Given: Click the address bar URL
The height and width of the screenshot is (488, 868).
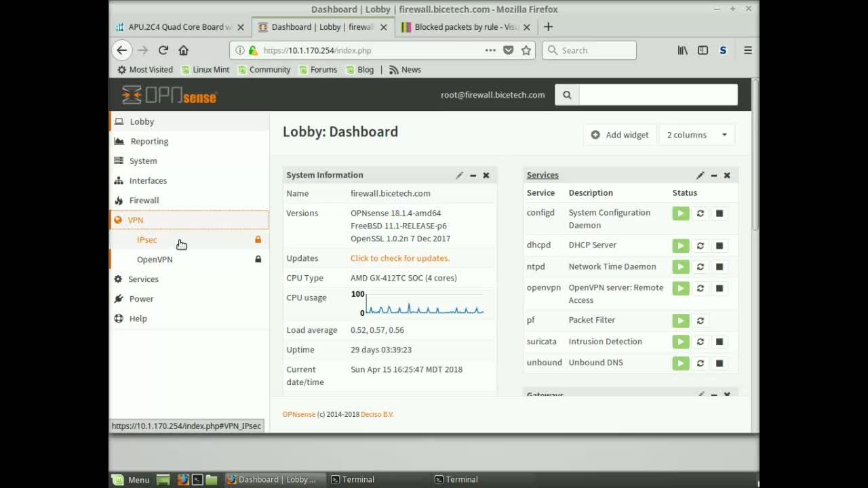Looking at the screenshot, I should pos(317,50).
